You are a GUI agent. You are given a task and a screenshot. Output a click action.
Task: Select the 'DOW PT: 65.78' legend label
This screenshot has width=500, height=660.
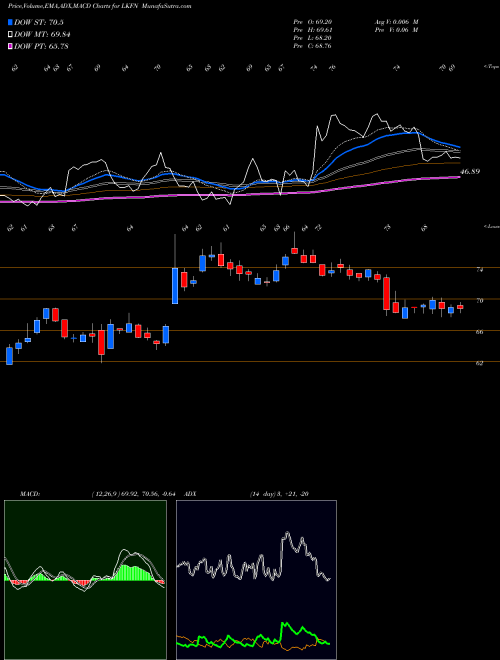(x=41, y=46)
